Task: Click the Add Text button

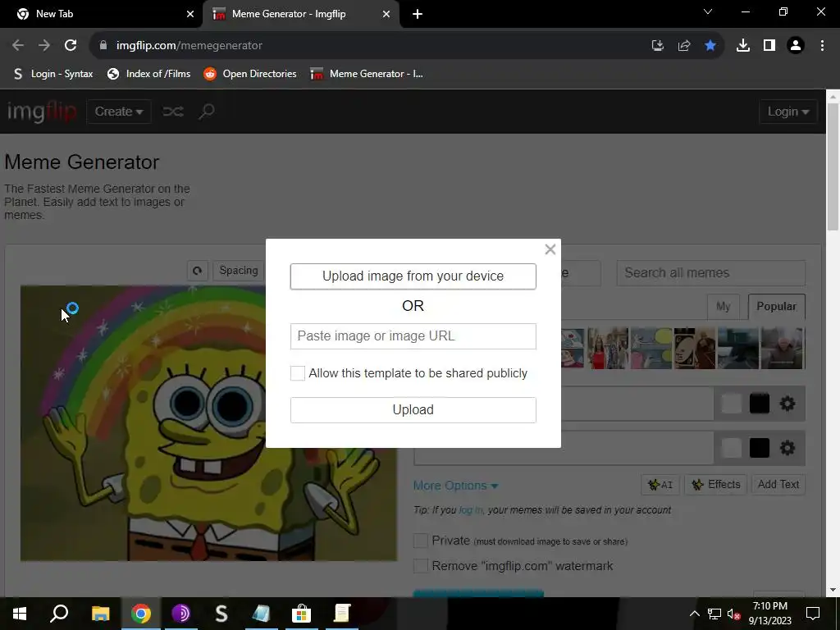Action: [x=778, y=485]
